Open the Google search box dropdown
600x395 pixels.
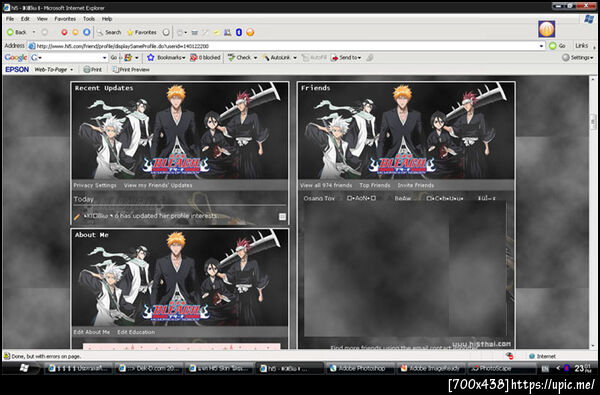click(x=104, y=57)
